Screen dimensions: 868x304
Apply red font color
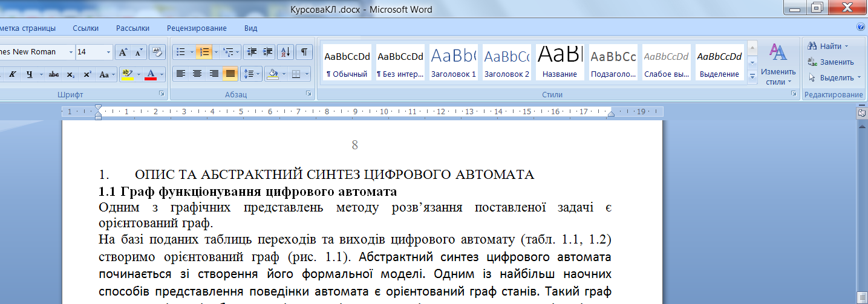(151, 74)
